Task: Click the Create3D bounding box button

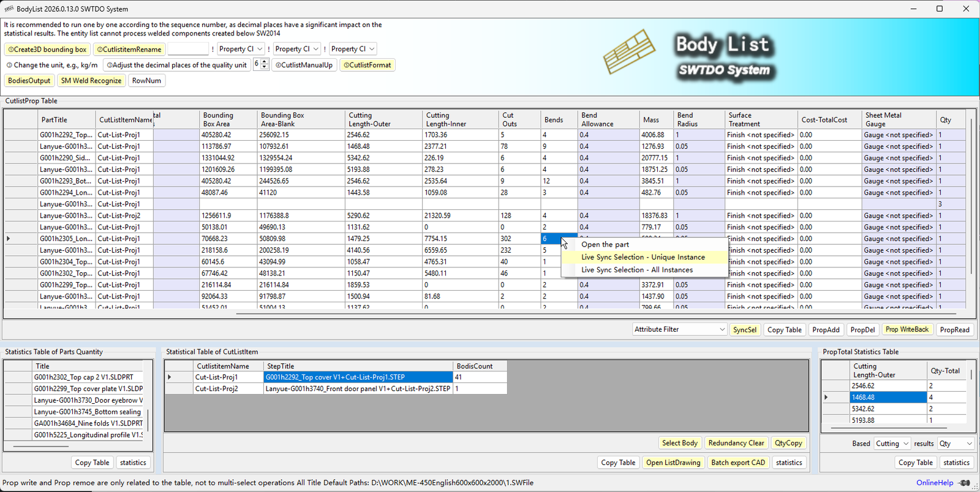Action: (47, 50)
